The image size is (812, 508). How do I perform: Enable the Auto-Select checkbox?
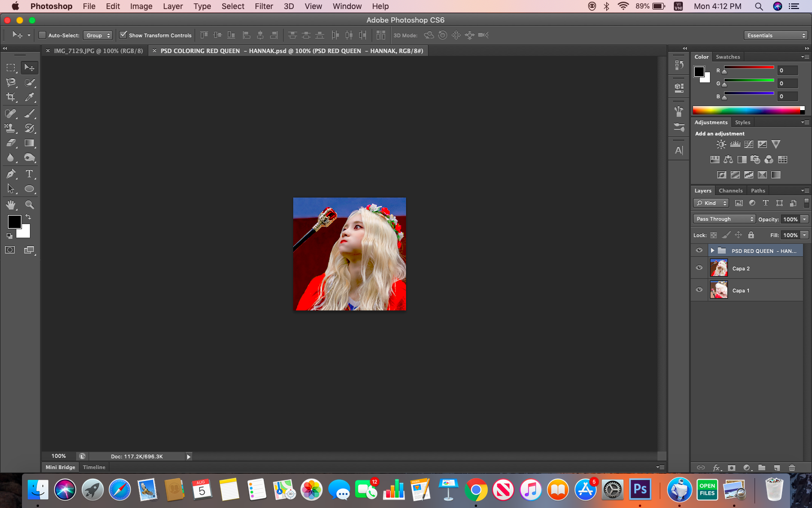point(42,35)
